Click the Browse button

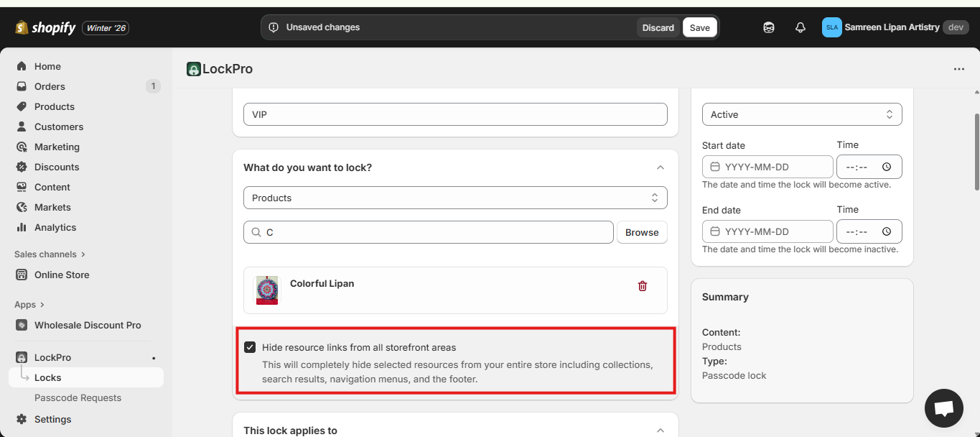(x=641, y=232)
